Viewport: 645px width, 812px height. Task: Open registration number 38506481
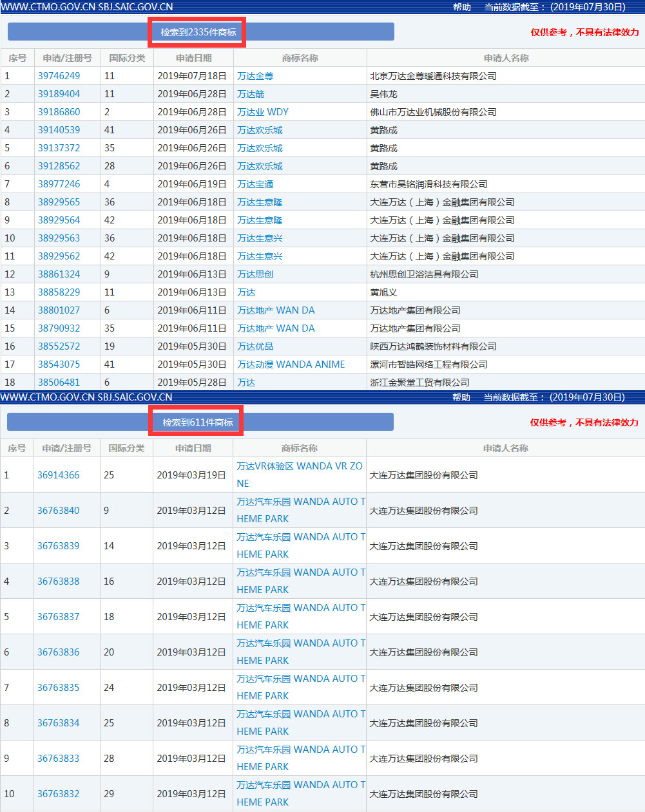(x=59, y=382)
